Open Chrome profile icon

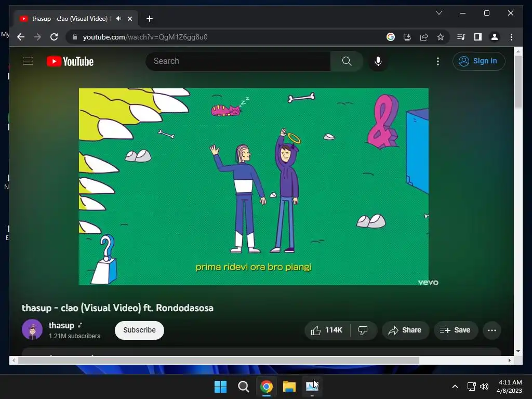pyautogui.click(x=495, y=37)
